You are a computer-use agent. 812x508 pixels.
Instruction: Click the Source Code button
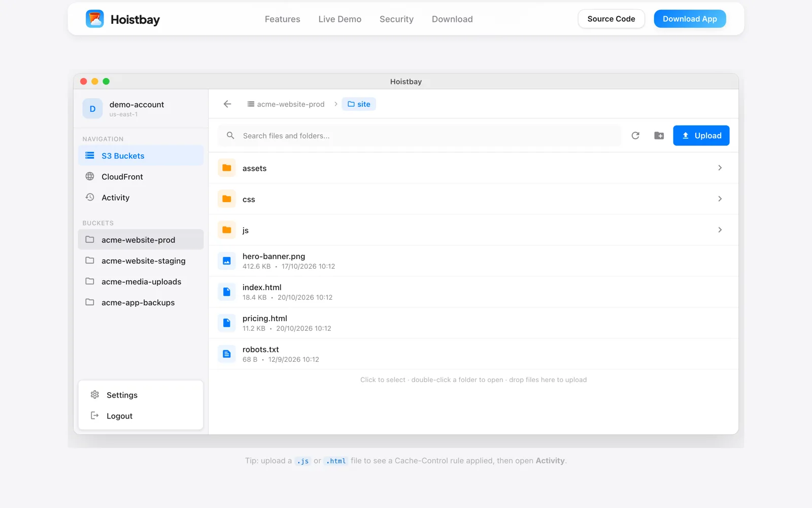click(x=612, y=19)
